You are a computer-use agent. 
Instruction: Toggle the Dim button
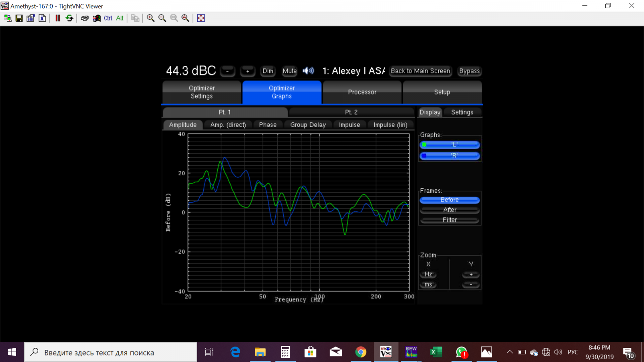pos(268,71)
